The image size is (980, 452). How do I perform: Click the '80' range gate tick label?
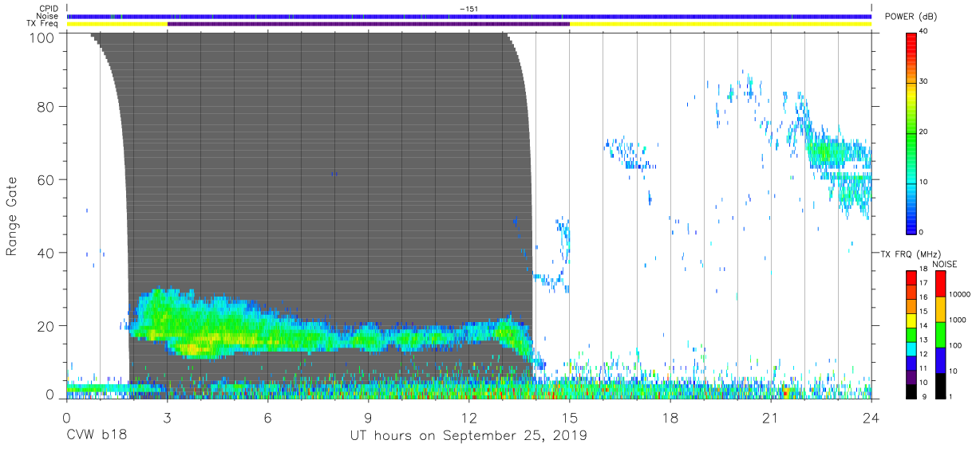[45, 106]
